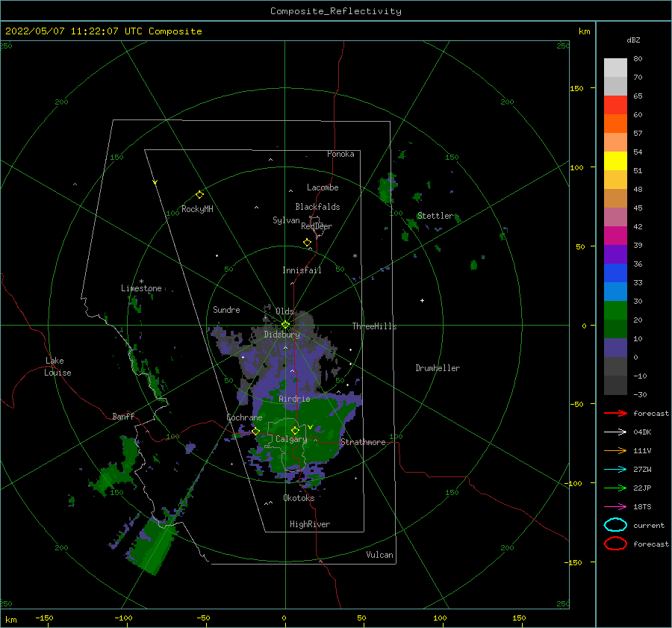This screenshot has width=672, height=628.
Task: Pick the blue 33-36 dBZ swatch
Action: coord(615,273)
